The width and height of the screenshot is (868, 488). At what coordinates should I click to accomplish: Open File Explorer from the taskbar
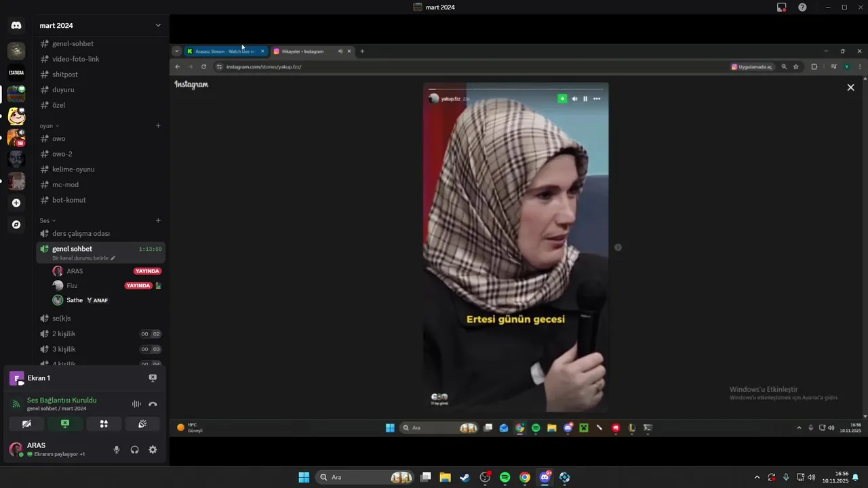coord(445,477)
